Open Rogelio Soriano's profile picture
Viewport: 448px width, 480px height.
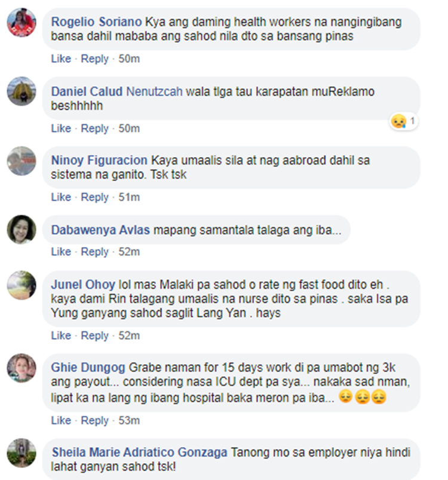22,23
